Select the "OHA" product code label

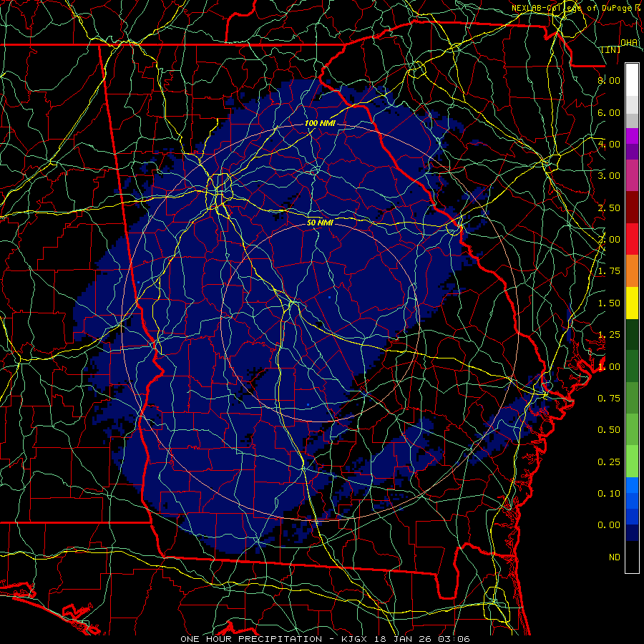[x=629, y=43]
